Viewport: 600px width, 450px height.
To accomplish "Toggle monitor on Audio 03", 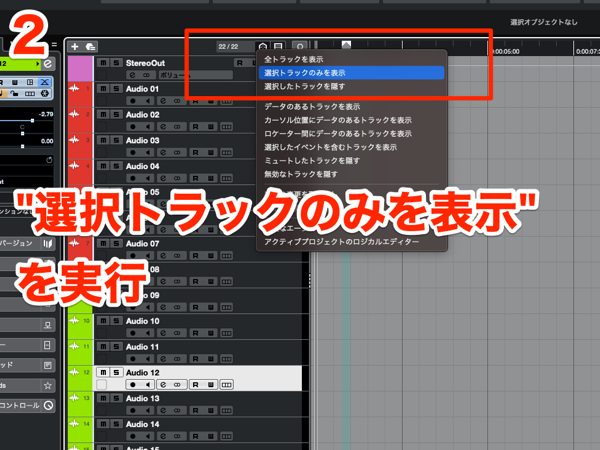I will (147, 152).
